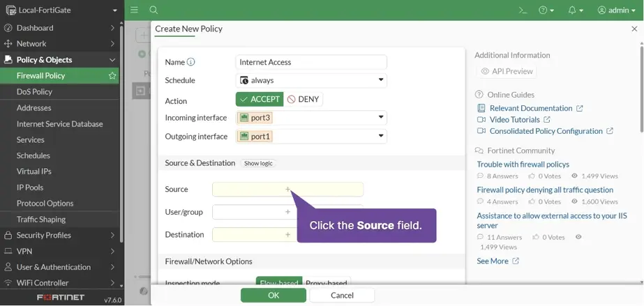Open IIS server external access thread
Viewport: 644px width, 306px height.
pos(552,221)
